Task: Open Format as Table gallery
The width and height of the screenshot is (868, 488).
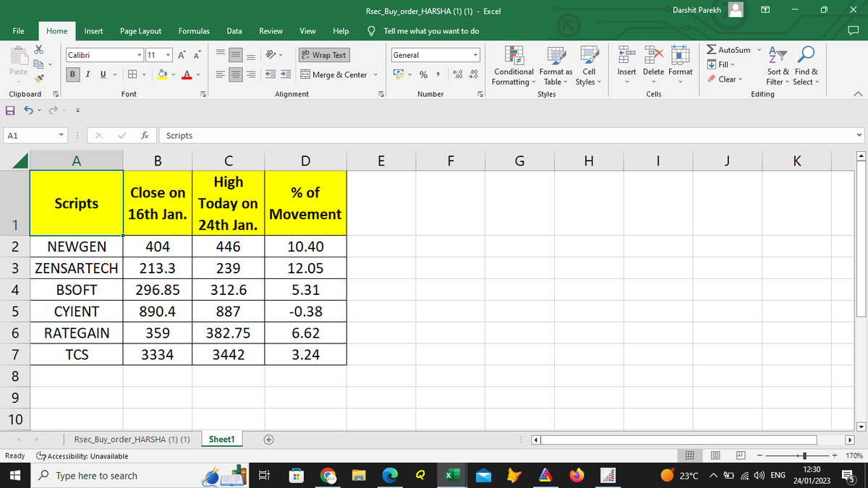Action: 556,67
